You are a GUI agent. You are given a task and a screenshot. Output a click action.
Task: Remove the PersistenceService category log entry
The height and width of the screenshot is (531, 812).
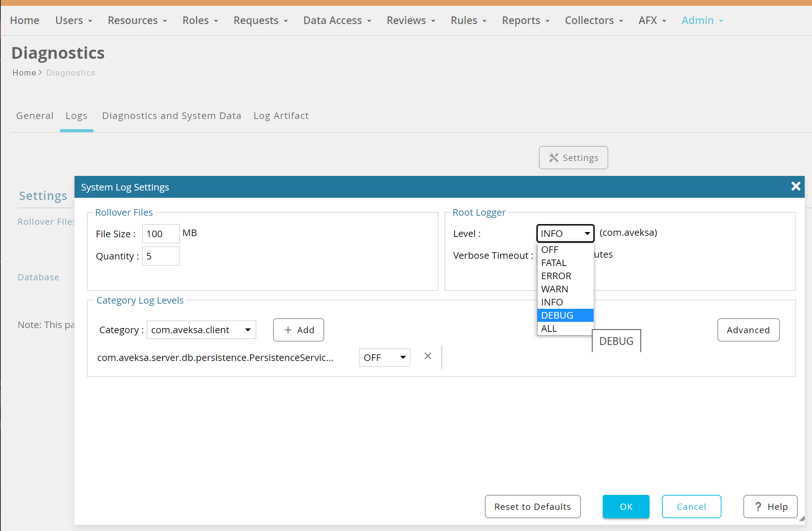pyautogui.click(x=428, y=356)
